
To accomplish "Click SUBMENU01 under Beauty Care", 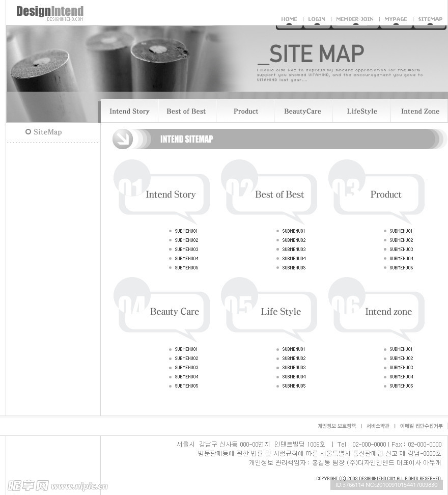I will point(186,349).
